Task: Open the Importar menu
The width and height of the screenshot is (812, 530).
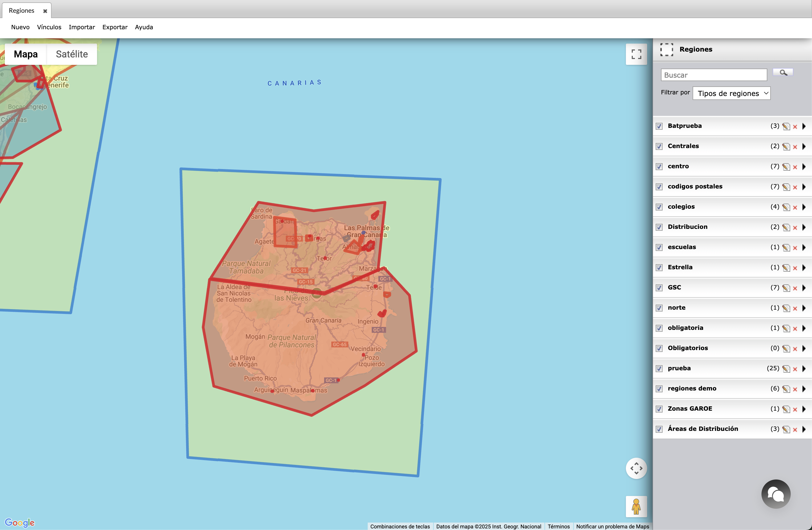Action: [82, 27]
